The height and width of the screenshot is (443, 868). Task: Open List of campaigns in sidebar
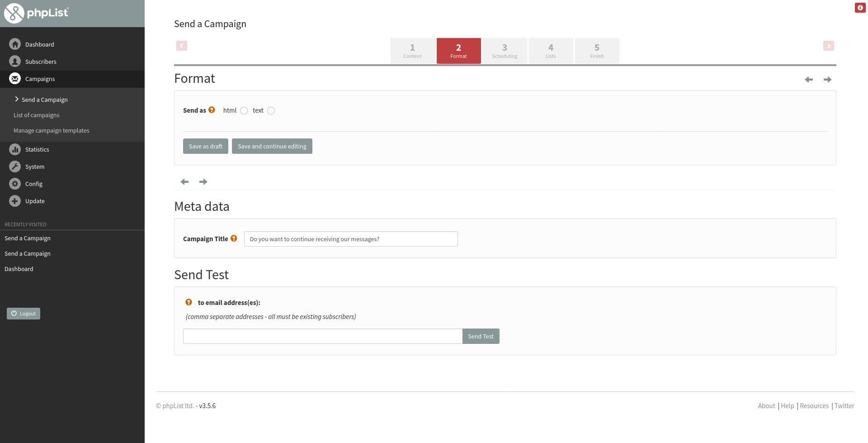tap(36, 115)
